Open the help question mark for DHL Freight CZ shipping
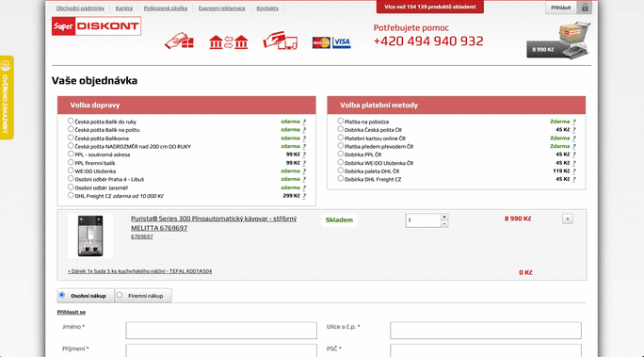 click(304, 196)
